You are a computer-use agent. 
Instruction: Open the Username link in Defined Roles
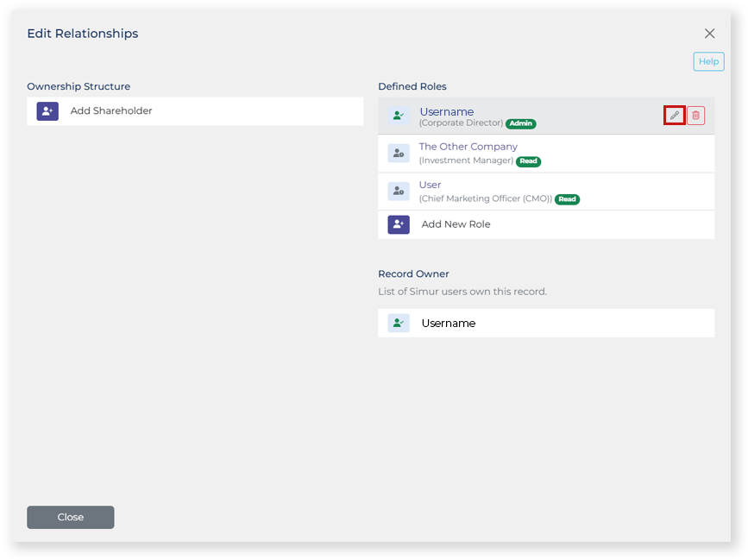click(x=447, y=111)
